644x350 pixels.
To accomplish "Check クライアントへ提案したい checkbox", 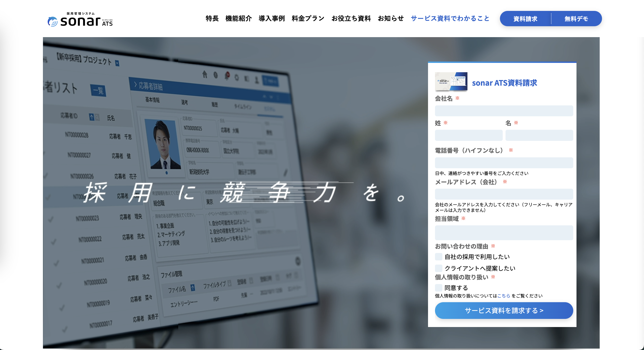I will 439,268.
